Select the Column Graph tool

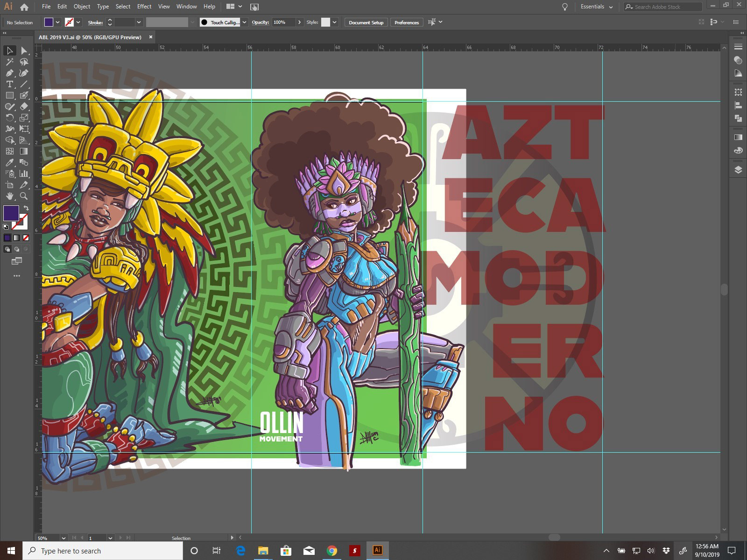pos(24,174)
